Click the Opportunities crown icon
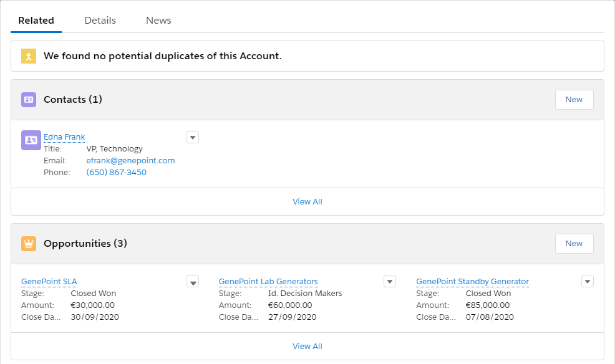Image resolution: width=615 pixels, height=364 pixels. (x=29, y=244)
